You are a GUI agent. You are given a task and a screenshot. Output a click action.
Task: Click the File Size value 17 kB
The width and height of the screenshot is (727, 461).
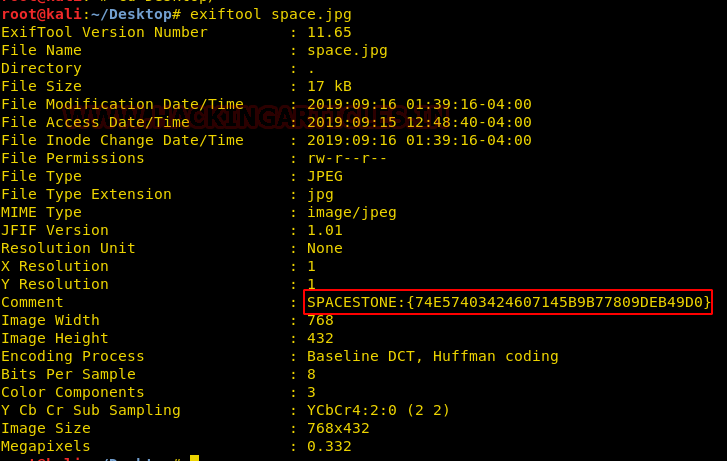[x=329, y=86]
